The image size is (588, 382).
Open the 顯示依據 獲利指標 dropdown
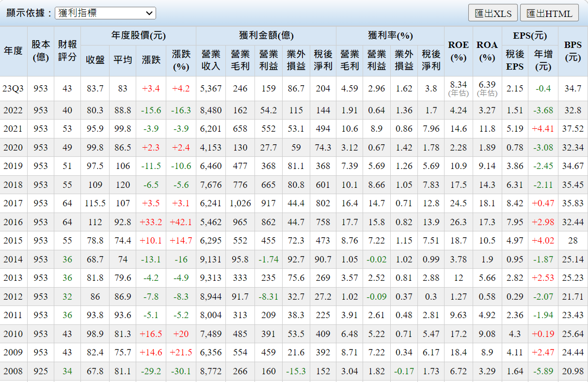coord(105,13)
